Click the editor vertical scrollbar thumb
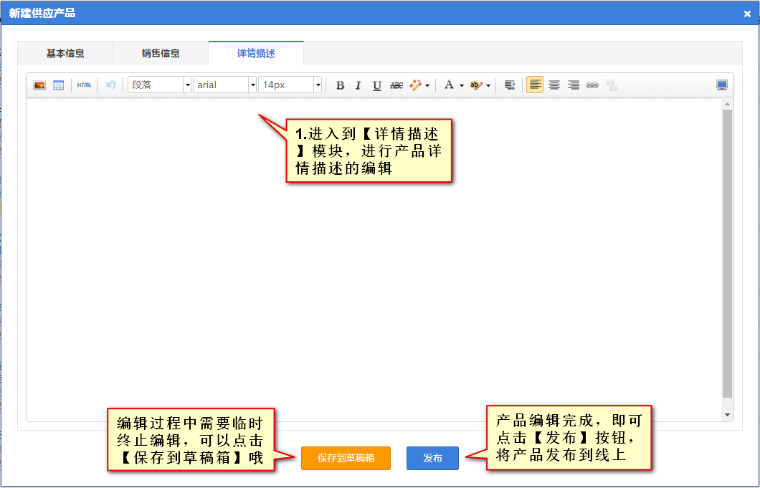The height and width of the screenshot is (488, 760). [x=727, y=253]
